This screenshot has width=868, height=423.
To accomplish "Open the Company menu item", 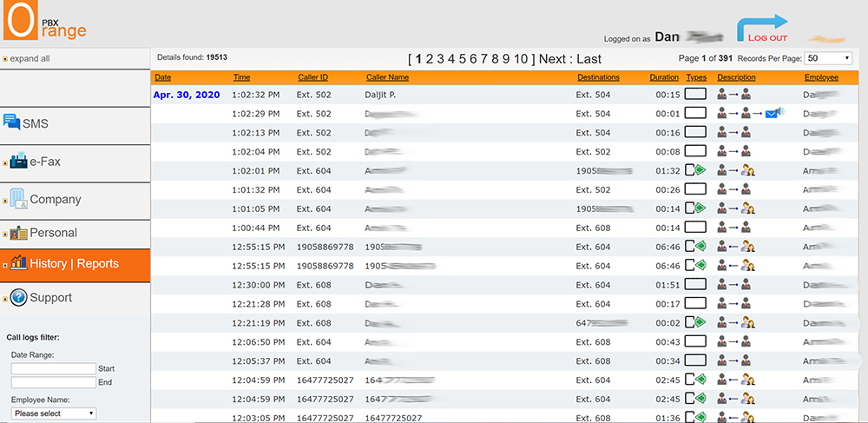I will (x=56, y=199).
